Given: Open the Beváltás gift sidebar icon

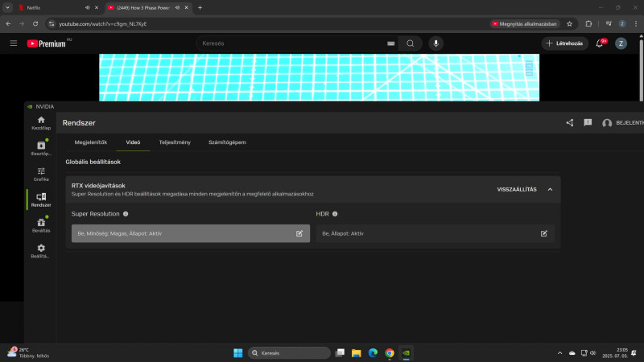Looking at the screenshot, I should (41, 225).
